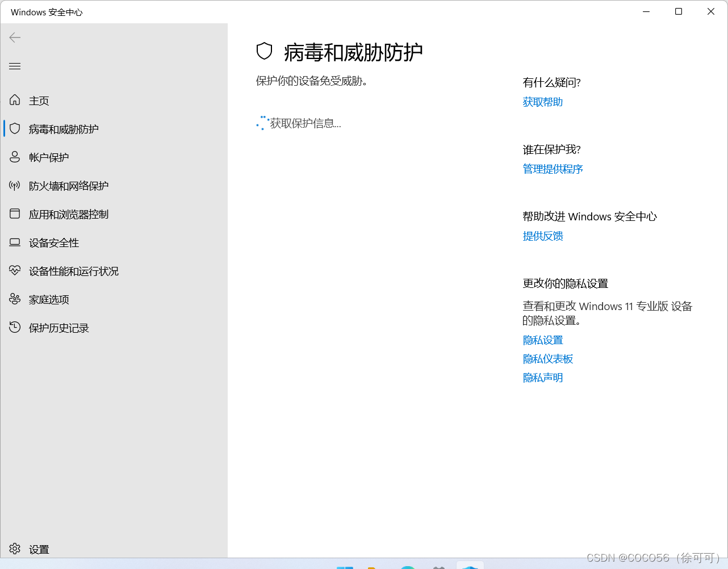Click the window title Windows 安全中心

click(x=47, y=12)
